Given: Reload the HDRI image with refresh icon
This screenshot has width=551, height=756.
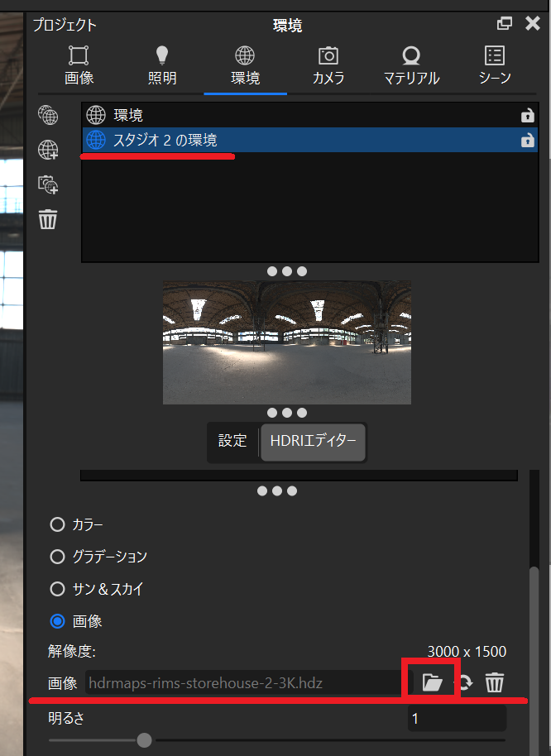Looking at the screenshot, I should point(464,682).
